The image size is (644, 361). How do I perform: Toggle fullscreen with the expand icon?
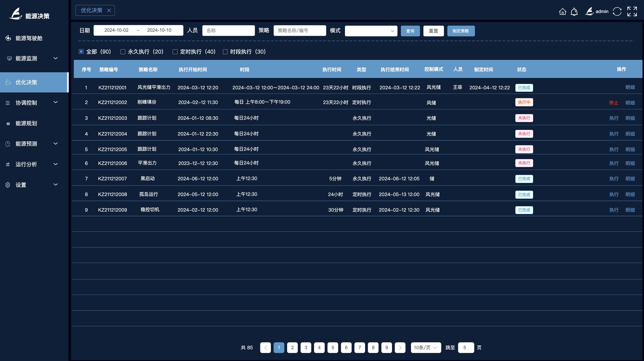(632, 12)
